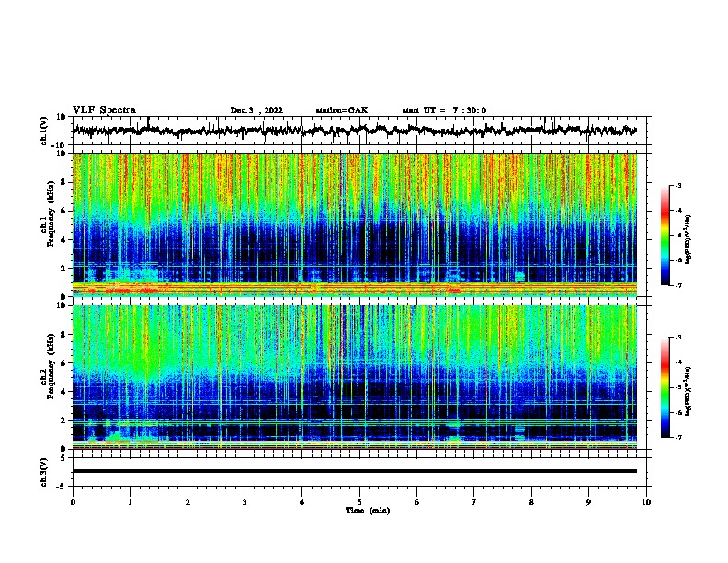Image resolution: width=728 pixels, height=563 pixels.
Task: Click the ch.2 colorbar 'log(PSD)' unit label
Action: (x=688, y=392)
